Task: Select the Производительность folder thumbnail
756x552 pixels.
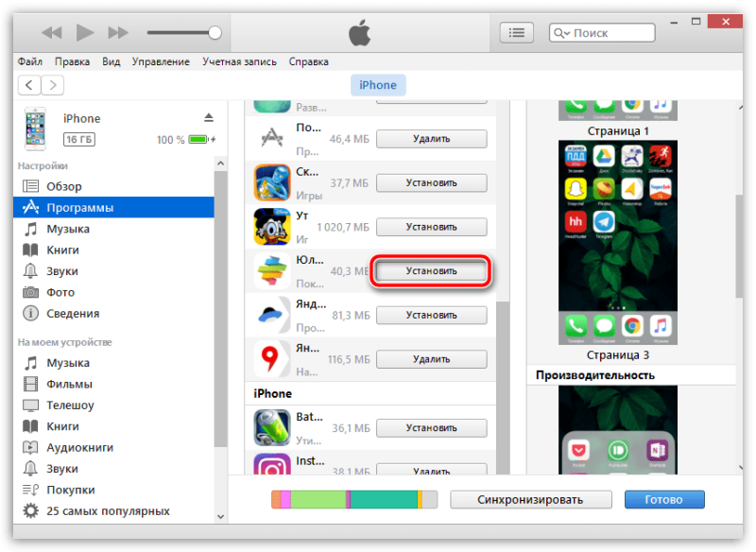Action: coord(618,430)
